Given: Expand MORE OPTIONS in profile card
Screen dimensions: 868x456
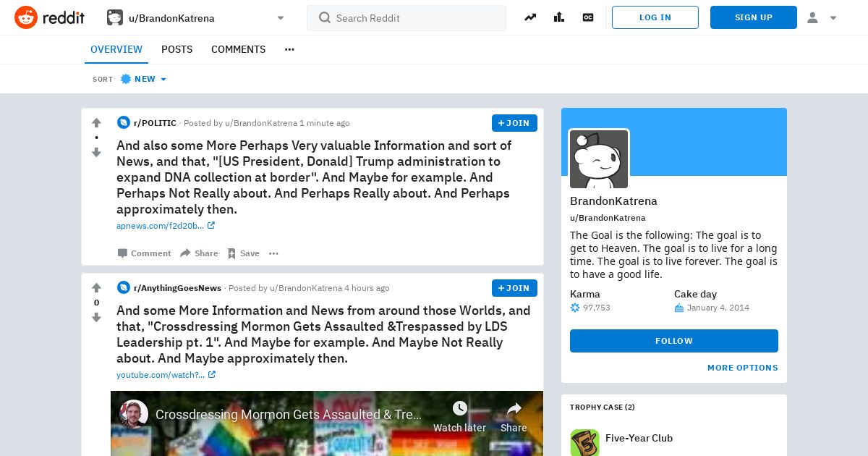Looking at the screenshot, I should (x=743, y=368).
